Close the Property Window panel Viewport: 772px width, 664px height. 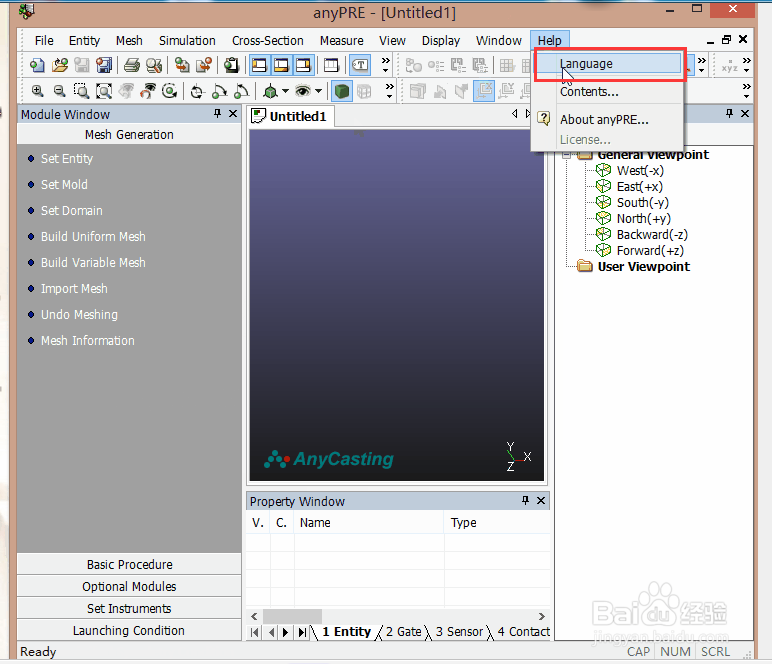click(x=541, y=501)
